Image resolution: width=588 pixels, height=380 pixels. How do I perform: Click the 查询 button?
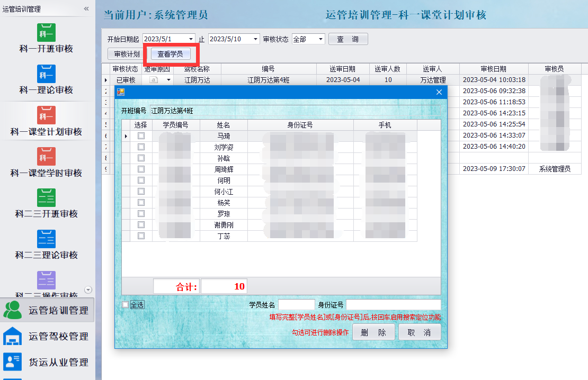point(348,39)
